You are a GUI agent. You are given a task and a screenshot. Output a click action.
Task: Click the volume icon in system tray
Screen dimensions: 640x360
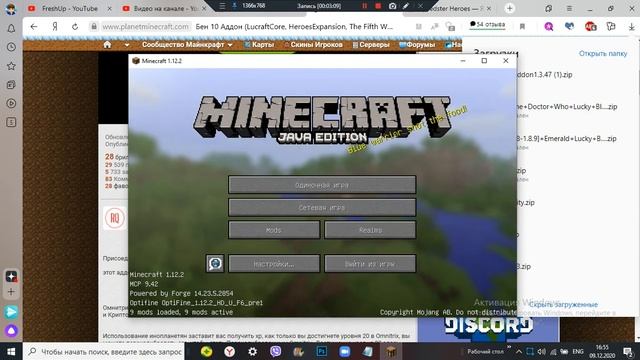click(542, 351)
